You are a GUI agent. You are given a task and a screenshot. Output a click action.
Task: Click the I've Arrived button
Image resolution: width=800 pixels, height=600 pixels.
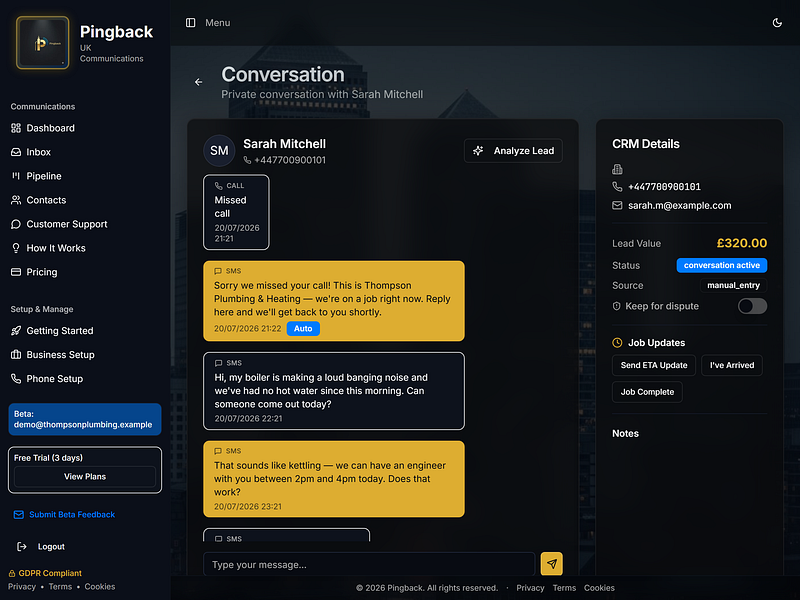tap(732, 365)
